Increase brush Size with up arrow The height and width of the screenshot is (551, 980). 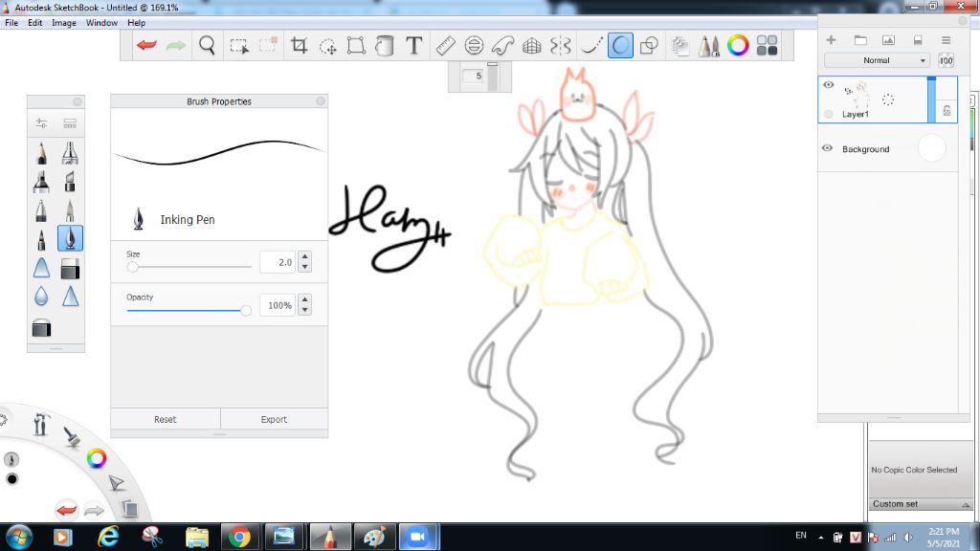305,256
